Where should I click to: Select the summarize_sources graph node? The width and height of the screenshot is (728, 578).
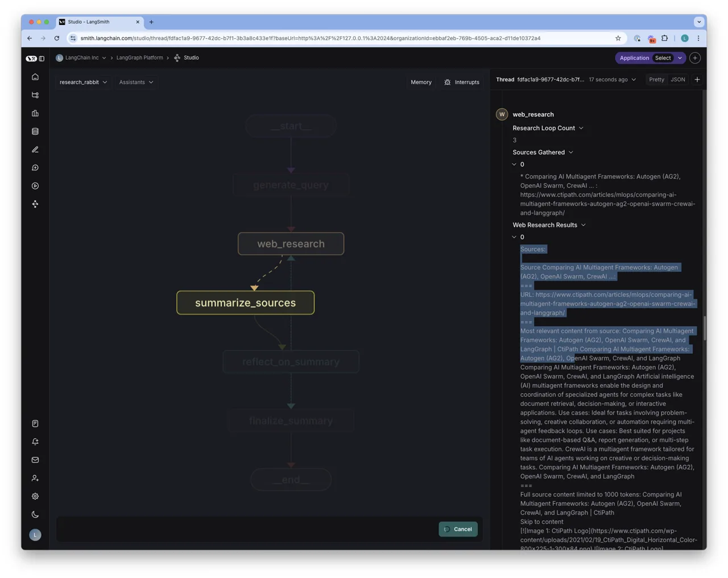[x=245, y=303]
